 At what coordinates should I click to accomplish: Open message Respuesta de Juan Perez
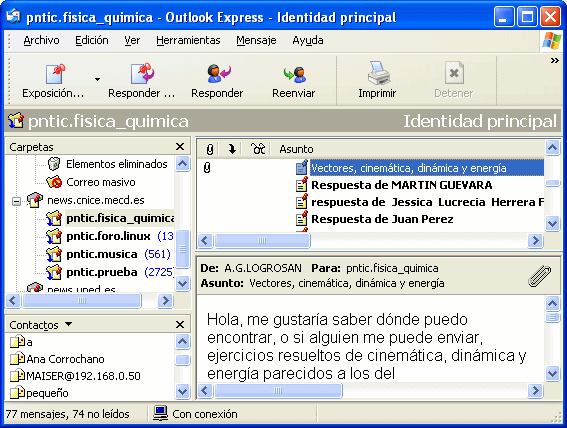point(382,219)
